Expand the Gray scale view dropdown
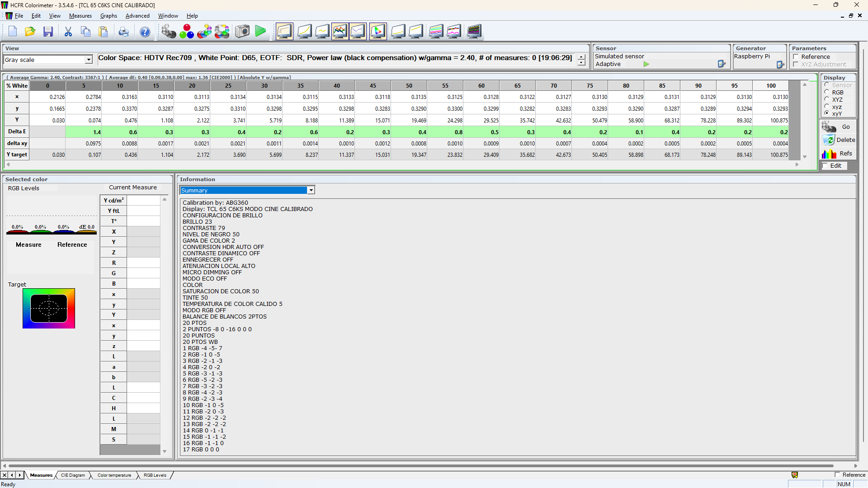Screen dimensions: 868x488 click(89, 60)
